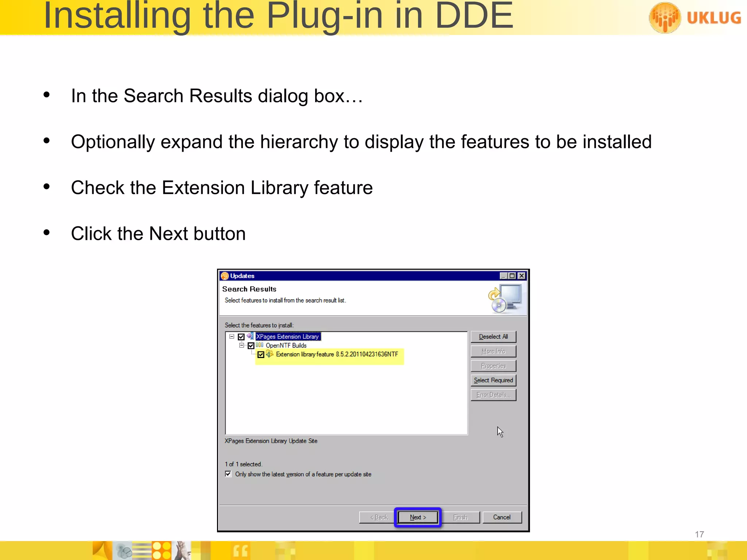Click 'Select features to install from the search result list.'
747x560 pixels.
click(x=285, y=300)
